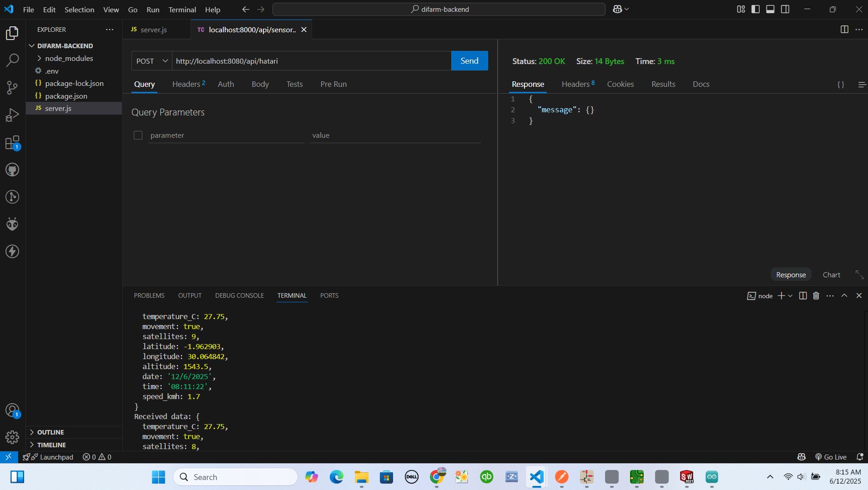The width and height of the screenshot is (868, 490).
Task: Show hidden system tray icons chevron
Action: pyautogui.click(x=770, y=477)
